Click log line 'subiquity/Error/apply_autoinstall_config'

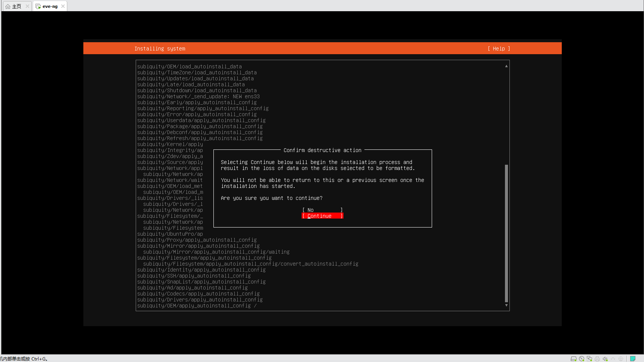[197, 114]
